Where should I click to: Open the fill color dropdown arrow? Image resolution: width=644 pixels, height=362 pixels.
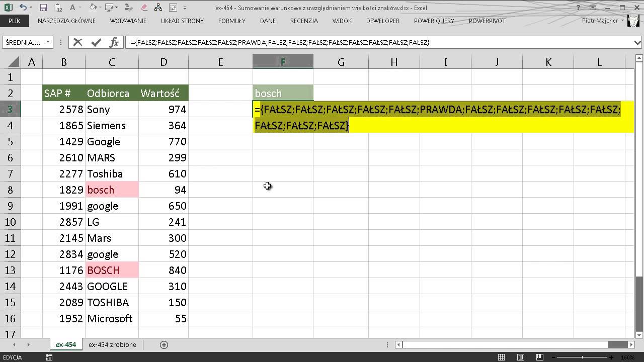coord(100,8)
